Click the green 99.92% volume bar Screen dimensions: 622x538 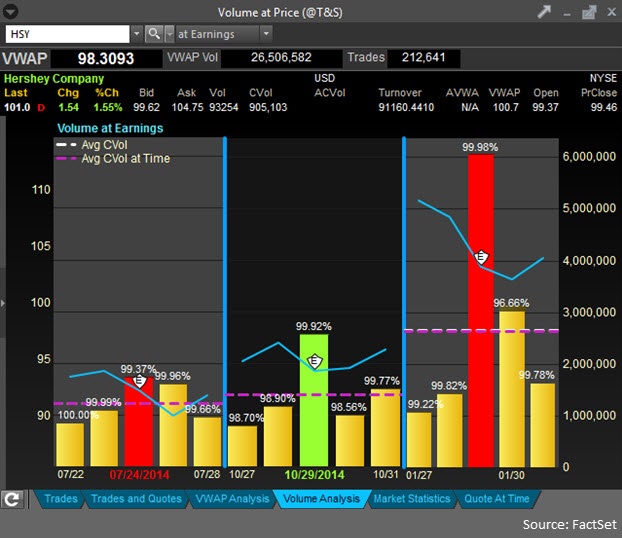[314, 400]
